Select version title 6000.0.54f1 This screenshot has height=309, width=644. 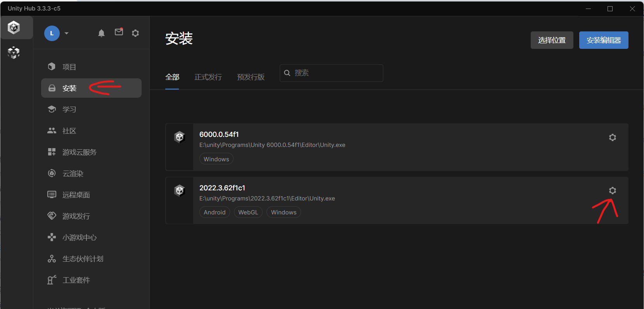coord(219,135)
